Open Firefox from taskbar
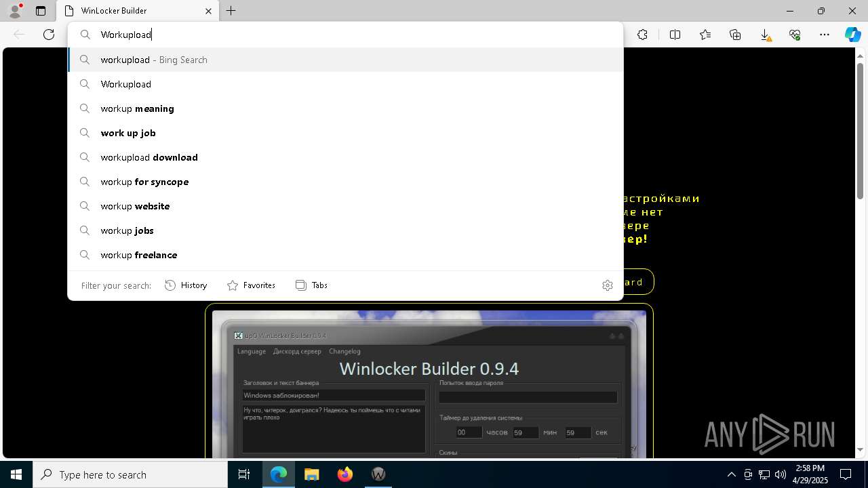Screen dimensions: 868x488 [x=345, y=474]
